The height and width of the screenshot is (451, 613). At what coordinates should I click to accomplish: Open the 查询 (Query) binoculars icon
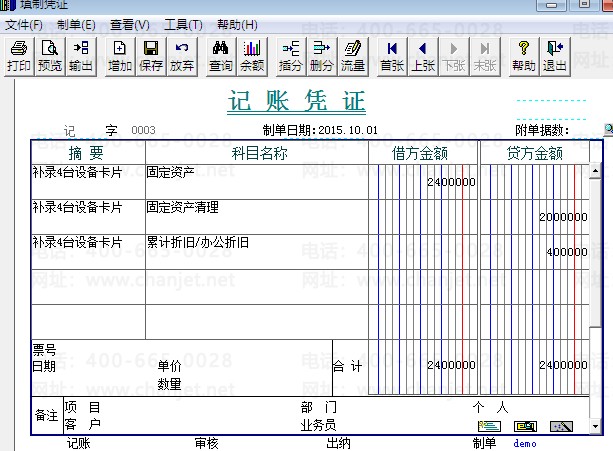pyautogui.click(x=221, y=56)
